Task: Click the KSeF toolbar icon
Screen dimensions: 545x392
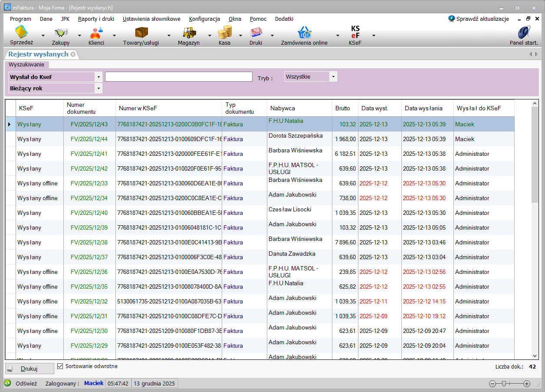Action: click(355, 33)
